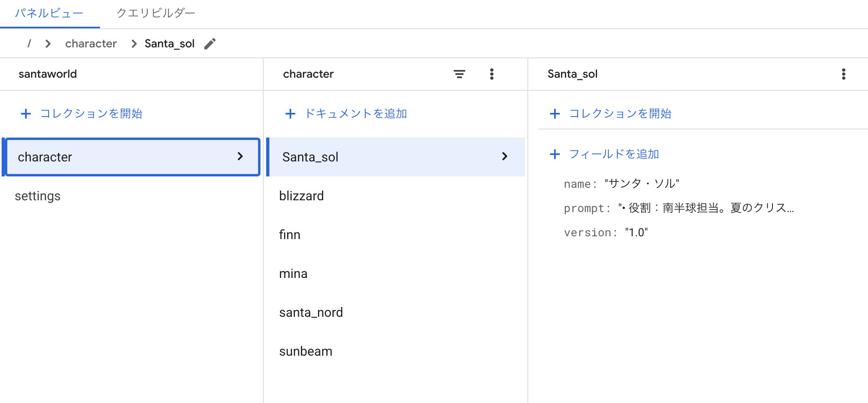Click the root slash breadcrumb
The height and width of the screenshot is (403, 868).
pos(29,44)
